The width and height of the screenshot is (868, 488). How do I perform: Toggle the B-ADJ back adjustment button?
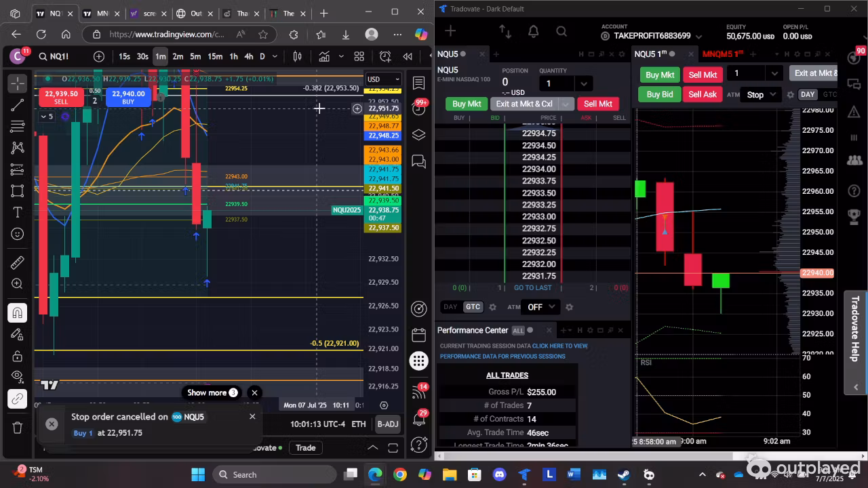[388, 424]
